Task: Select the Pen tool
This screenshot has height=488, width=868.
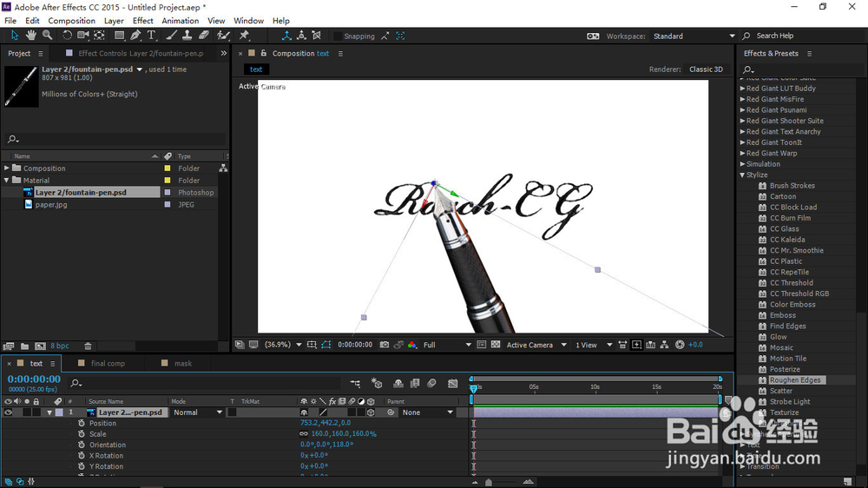Action: tap(135, 36)
